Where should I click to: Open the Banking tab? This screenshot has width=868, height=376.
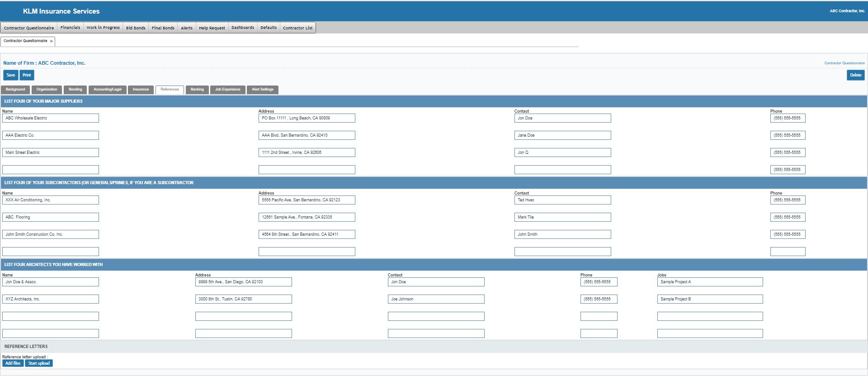[197, 90]
